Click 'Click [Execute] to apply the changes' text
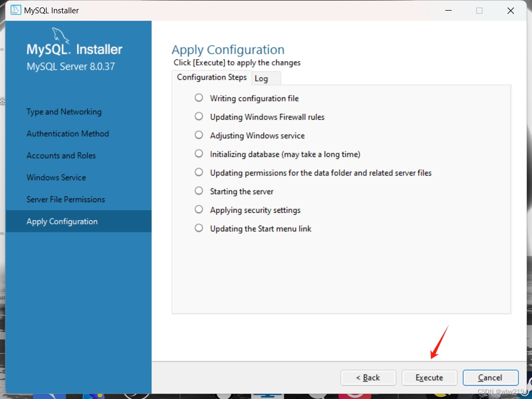The height and width of the screenshot is (399, 532). coord(237,63)
